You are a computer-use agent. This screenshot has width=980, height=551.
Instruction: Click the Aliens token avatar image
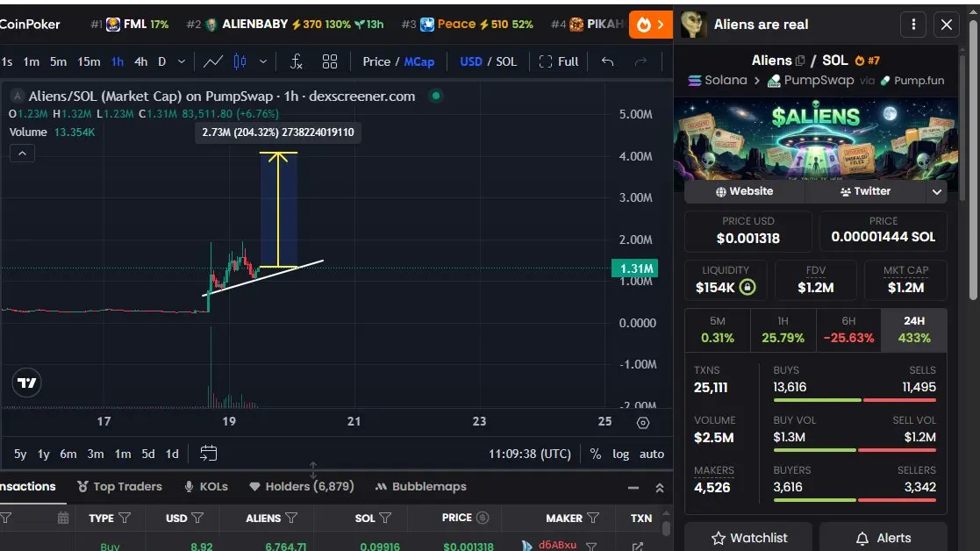click(693, 25)
